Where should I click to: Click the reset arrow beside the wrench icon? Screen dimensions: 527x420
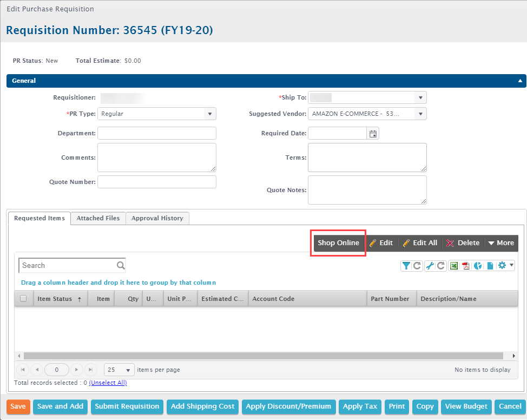pyautogui.click(x=441, y=266)
